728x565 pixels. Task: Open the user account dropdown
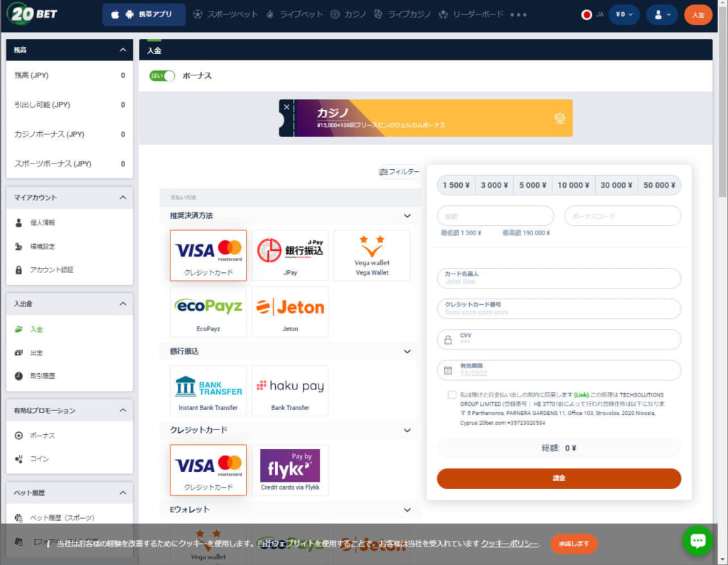(x=662, y=14)
